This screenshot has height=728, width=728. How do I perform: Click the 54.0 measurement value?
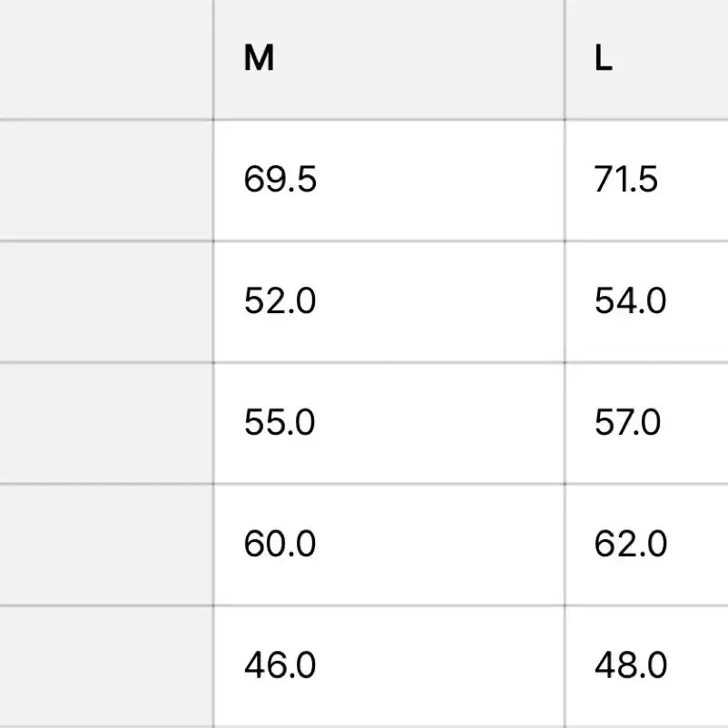tap(631, 301)
